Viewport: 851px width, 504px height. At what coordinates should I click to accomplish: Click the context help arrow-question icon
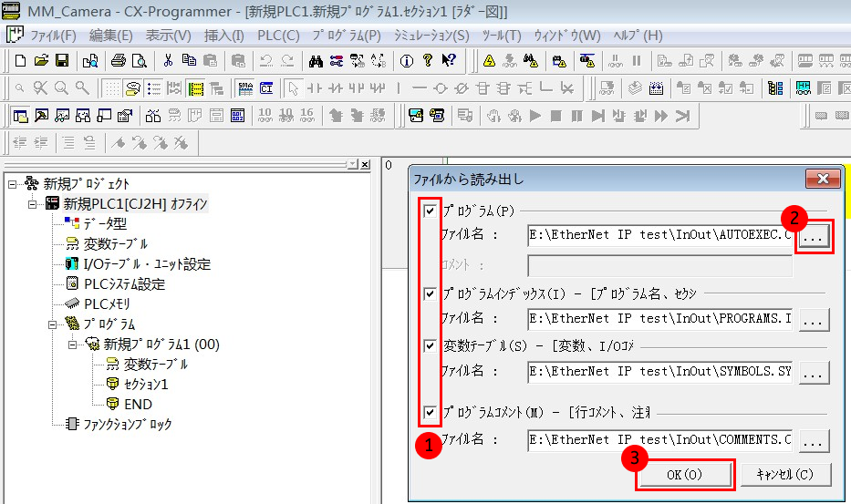click(449, 61)
